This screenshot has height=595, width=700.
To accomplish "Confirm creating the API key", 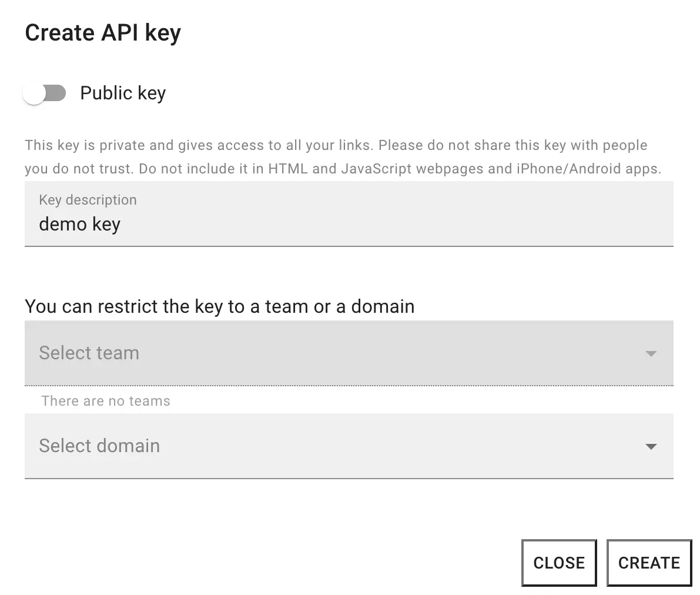I will (x=649, y=563).
